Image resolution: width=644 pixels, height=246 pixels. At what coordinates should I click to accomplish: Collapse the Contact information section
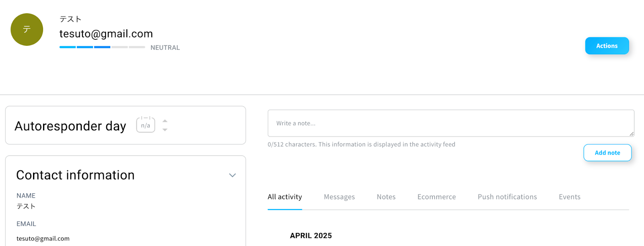(232, 175)
